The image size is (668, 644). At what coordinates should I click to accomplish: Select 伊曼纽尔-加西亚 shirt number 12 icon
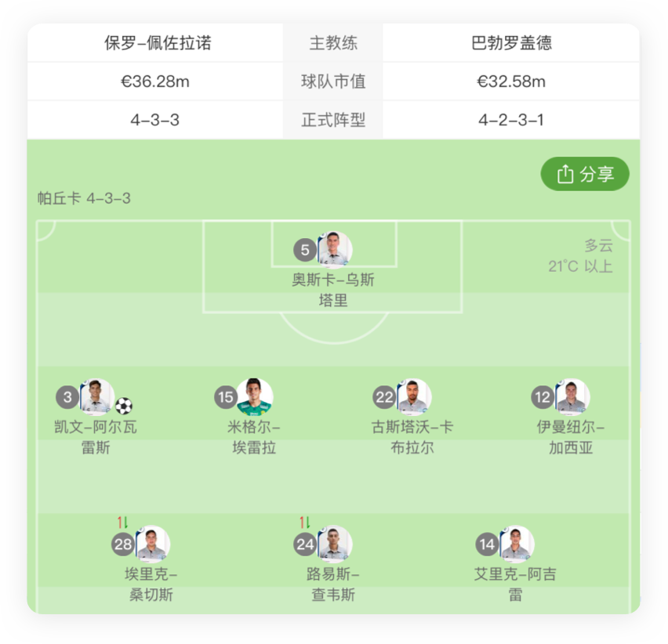coord(541,398)
